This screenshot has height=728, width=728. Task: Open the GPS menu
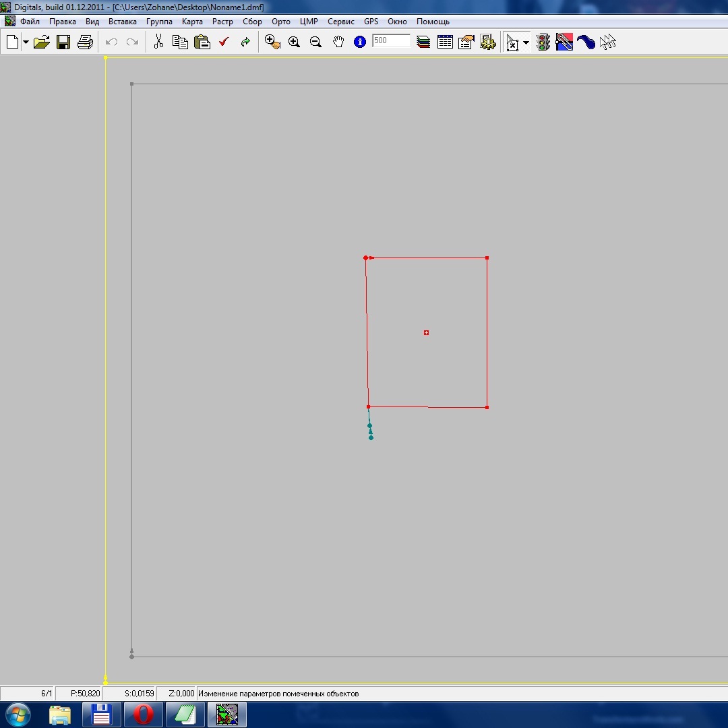(371, 22)
